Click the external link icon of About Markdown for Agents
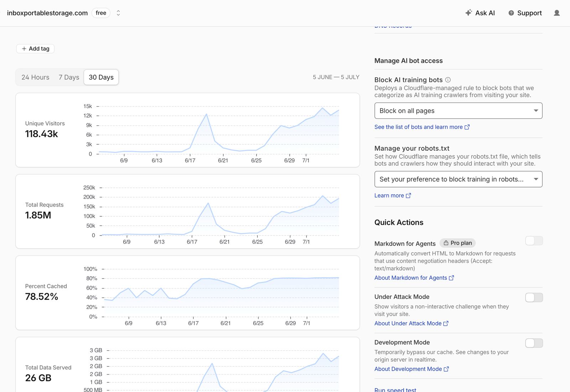 tap(451, 278)
